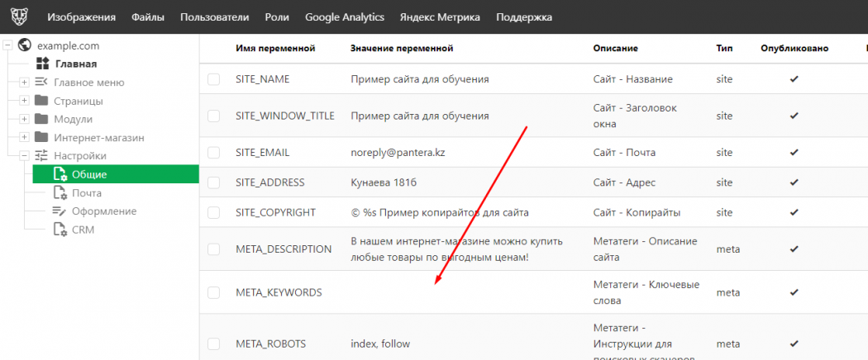Collapse the Настройки tree node
Screen dimensions: 868x360
pos(25,155)
